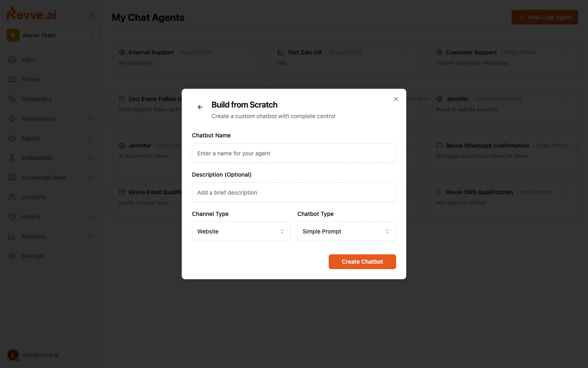Go back using the dialog's arrow icon
Screen dimensions: 588x368
(x=200, y=107)
